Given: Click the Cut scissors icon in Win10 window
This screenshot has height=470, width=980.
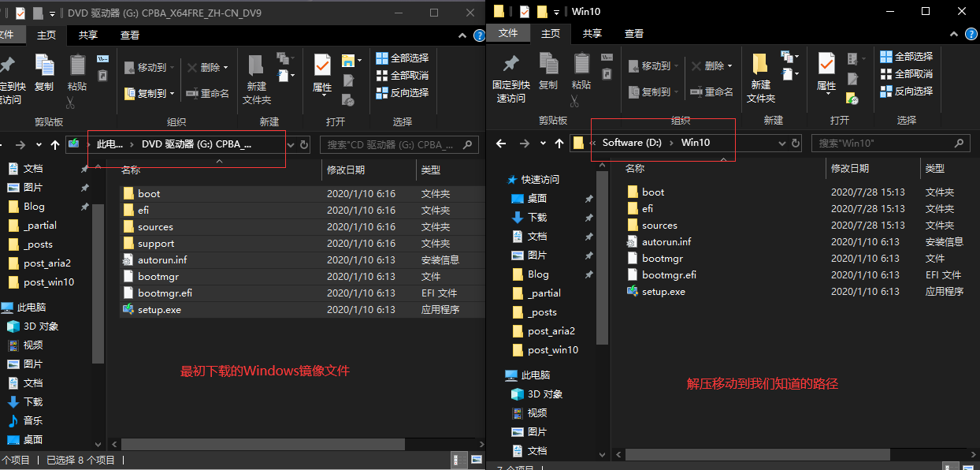Looking at the screenshot, I should [574, 101].
